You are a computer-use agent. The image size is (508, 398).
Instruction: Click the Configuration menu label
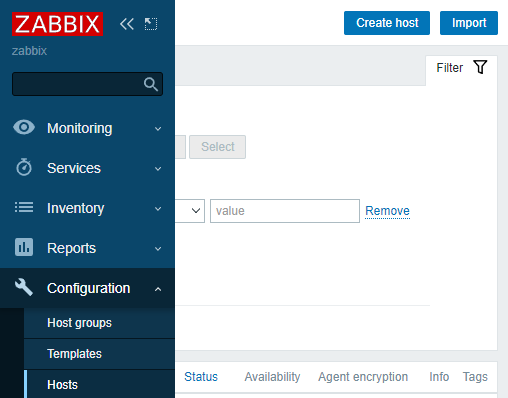(x=88, y=288)
